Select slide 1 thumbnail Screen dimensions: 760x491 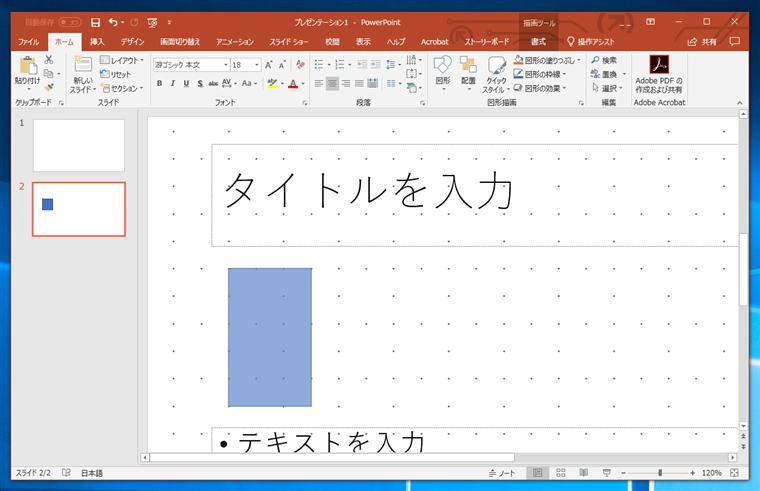tap(79, 145)
